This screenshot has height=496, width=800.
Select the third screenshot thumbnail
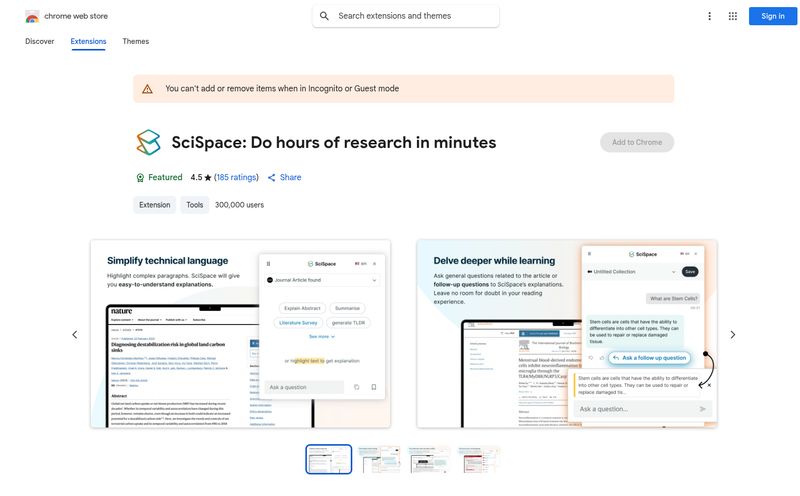[x=429, y=459]
